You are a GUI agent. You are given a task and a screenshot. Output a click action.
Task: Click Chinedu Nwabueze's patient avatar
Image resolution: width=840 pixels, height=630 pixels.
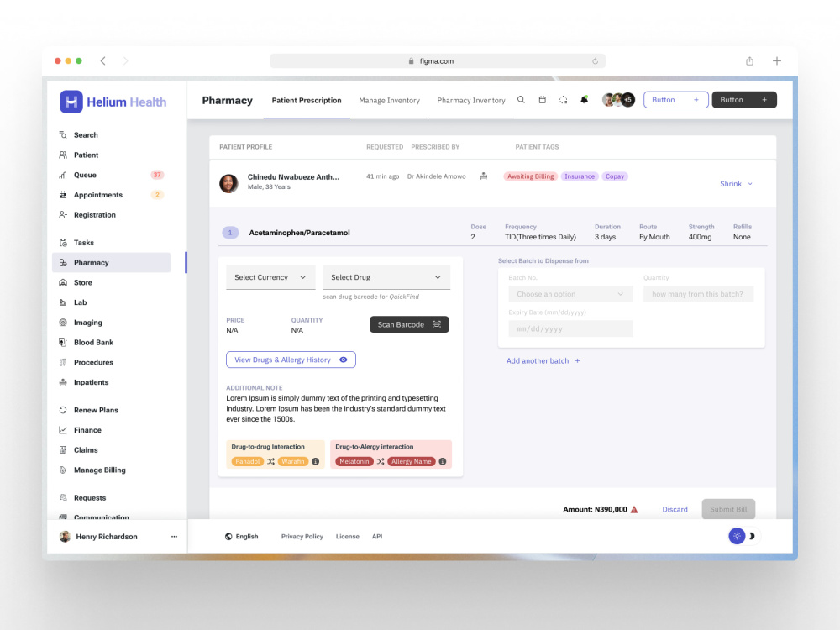(x=228, y=183)
